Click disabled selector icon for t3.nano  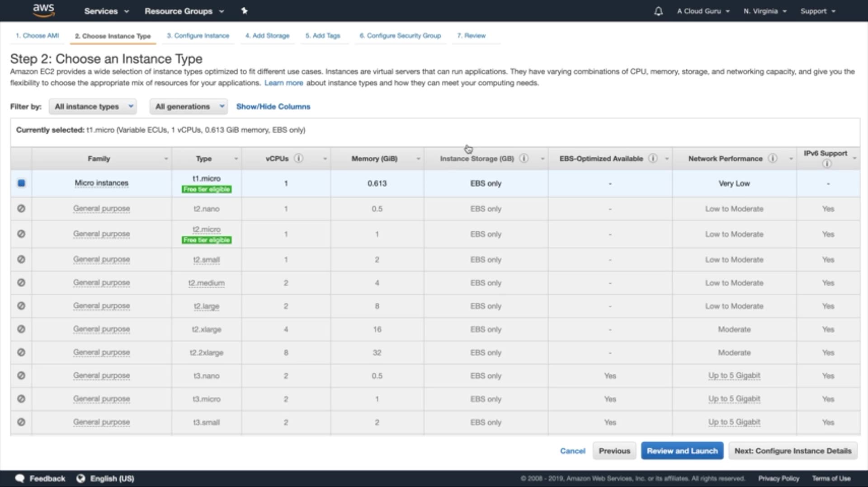tap(21, 375)
